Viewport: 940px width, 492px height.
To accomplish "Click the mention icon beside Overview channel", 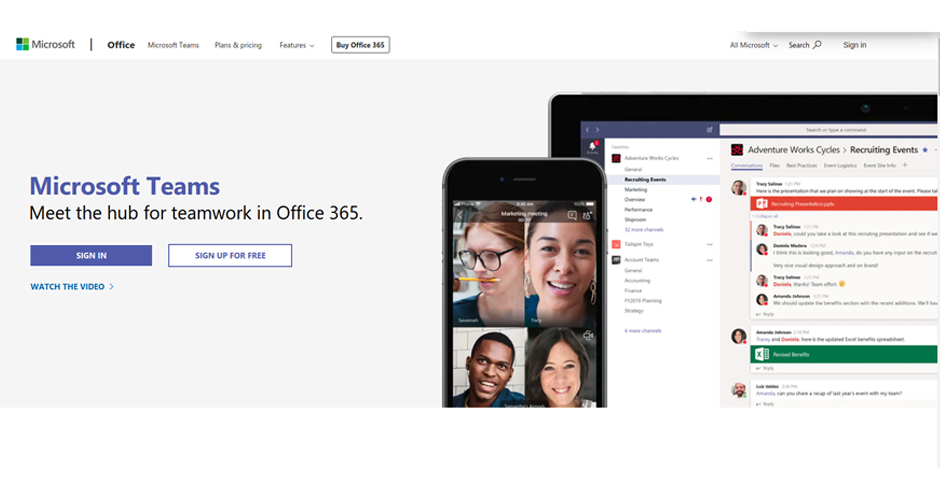I will [694, 200].
